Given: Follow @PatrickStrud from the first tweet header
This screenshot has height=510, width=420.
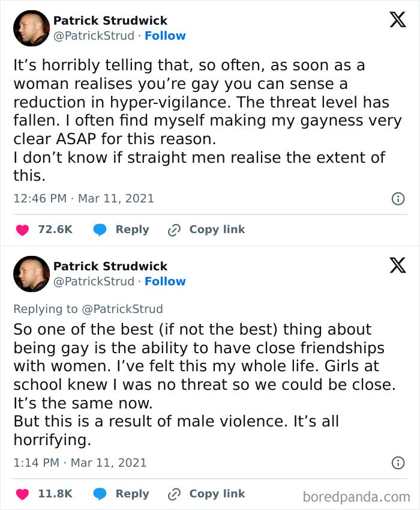Looking at the screenshot, I should pos(166,35).
